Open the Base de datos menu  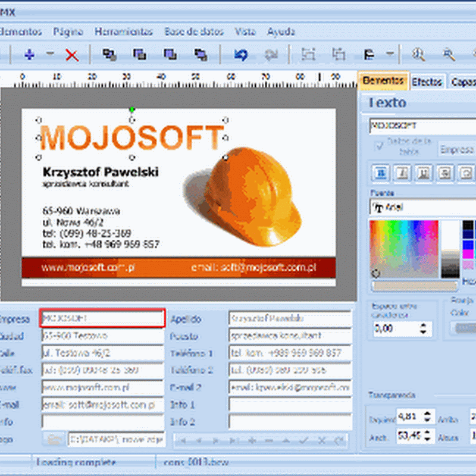click(194, 32)
